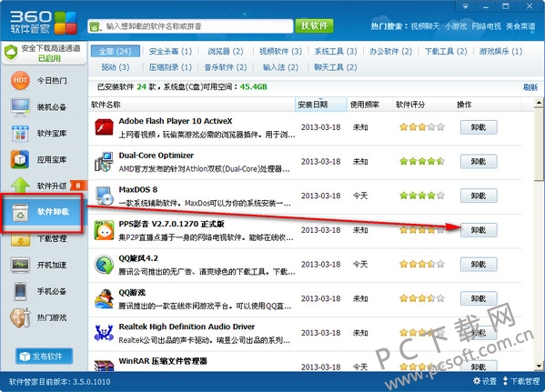Open 下载管理 in bottom status bar
The height and width of the screenshot is (392, 545).
coord(521,381)
